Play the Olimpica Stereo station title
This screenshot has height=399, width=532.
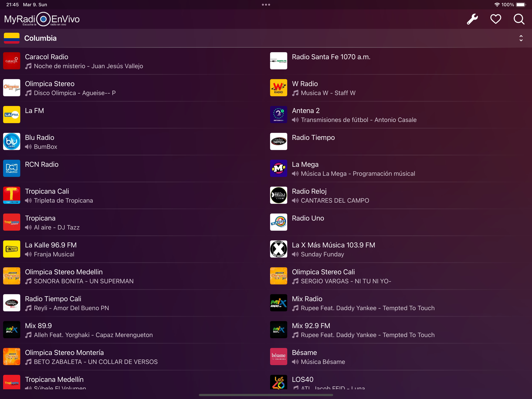(50, 84)
